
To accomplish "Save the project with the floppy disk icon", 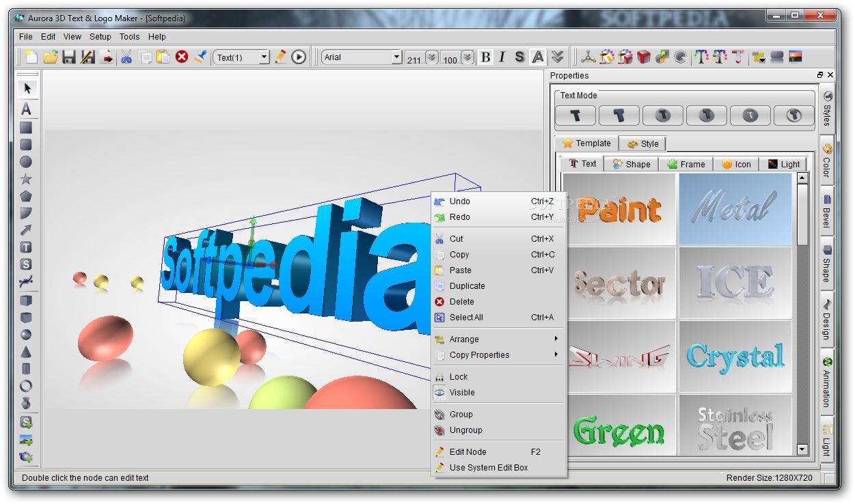I will coord(68,57).
